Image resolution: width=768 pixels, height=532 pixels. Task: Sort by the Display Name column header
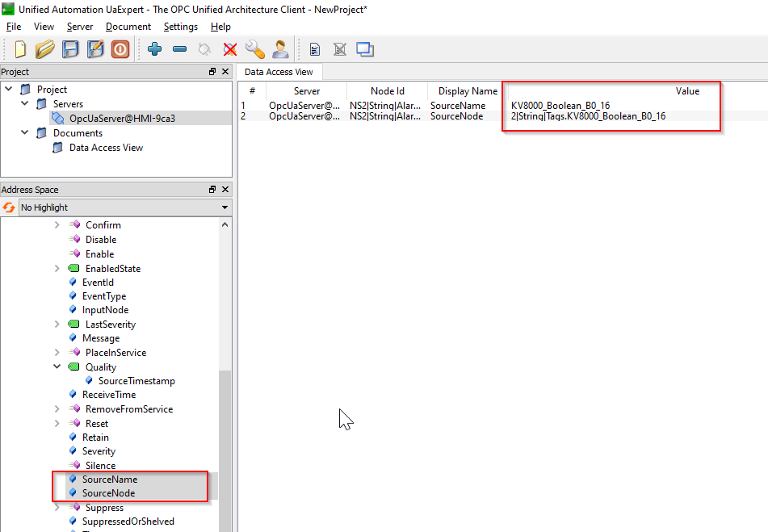click(468, 91)
